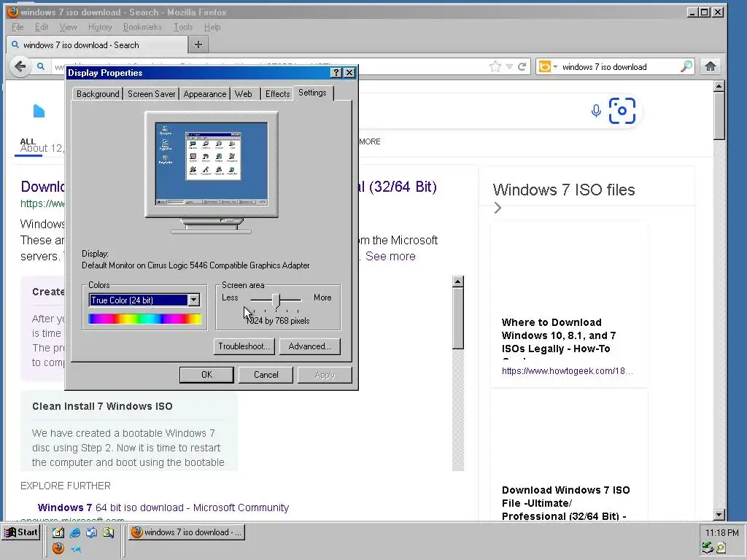Click the MORE search filter
747x560 pixels.
[x=370, y=141]
